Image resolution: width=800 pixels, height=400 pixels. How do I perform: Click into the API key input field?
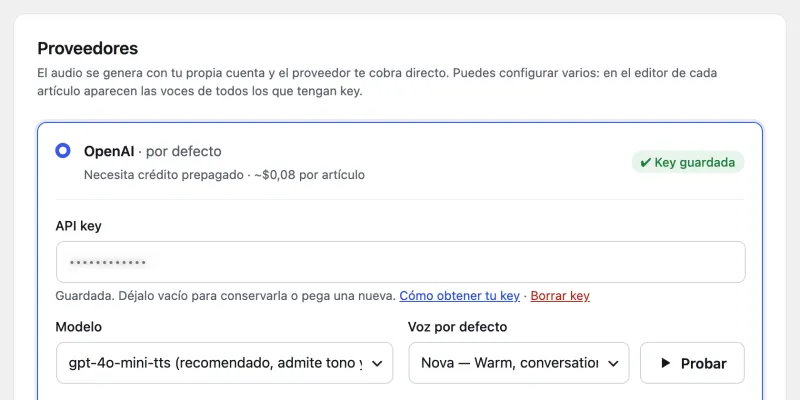click(x=401, y=262)
